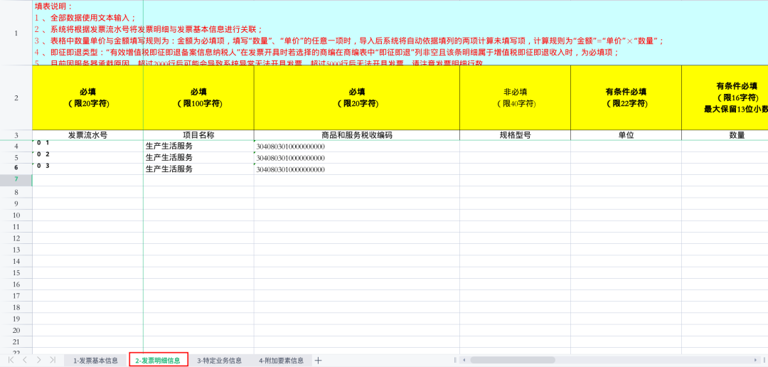Select the 规格型号 header cell

[515, 135]
